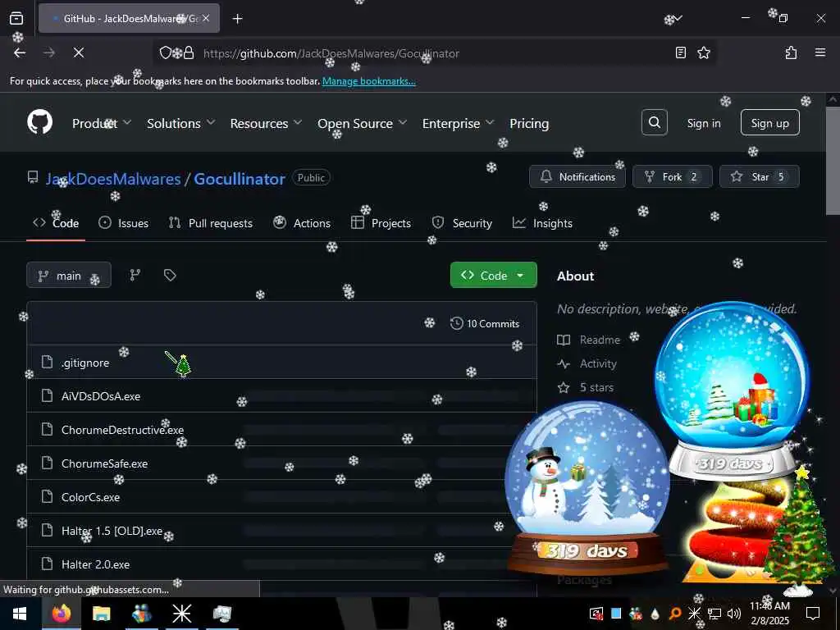Open Firefox application hamburger menu
The width and height of the screenshot is (840, 630).
point(820,52)
